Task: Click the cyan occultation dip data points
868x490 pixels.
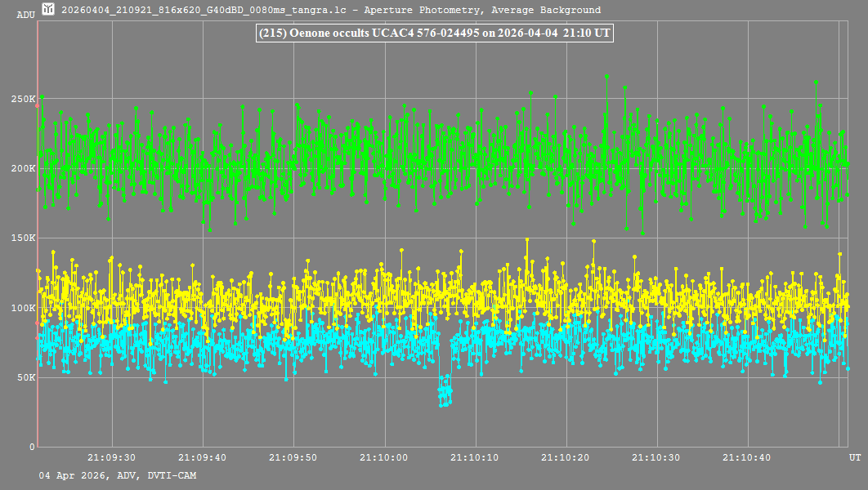Action: point(445,390)
